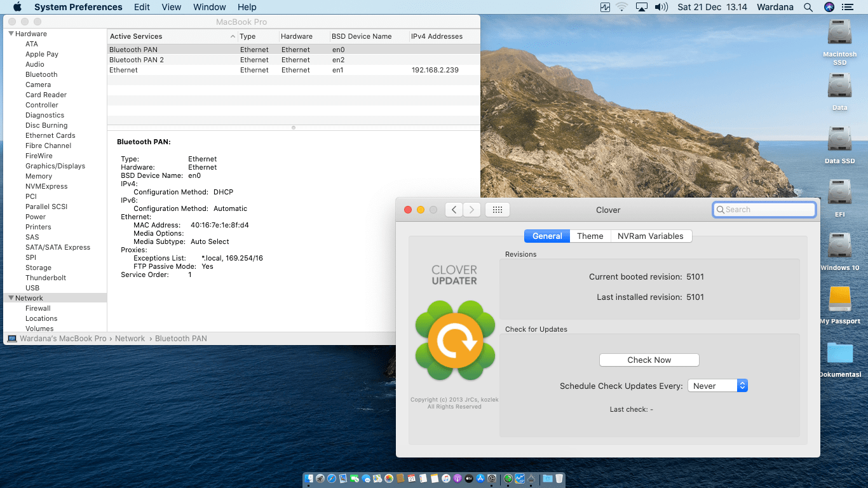Open Siri from the menu bar
This screenshot has width=868, height=488.
[829, 7]
